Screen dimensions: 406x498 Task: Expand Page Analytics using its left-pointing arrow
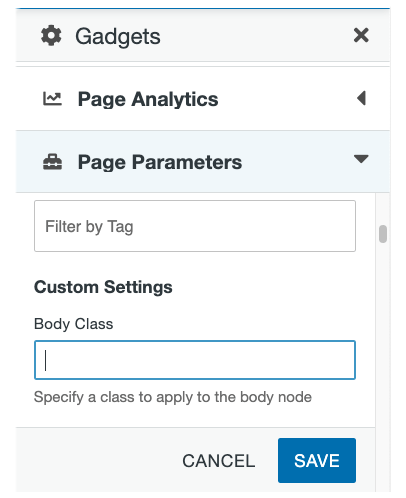(361, 98)
